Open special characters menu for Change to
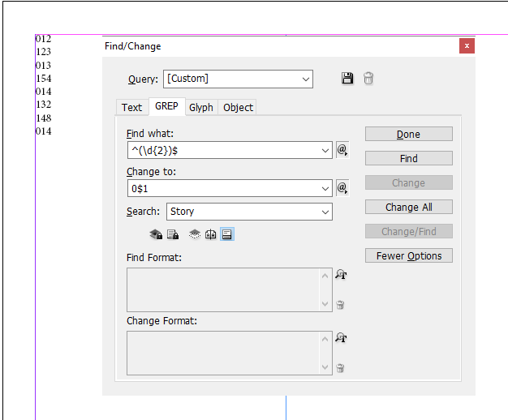 pos(342,188)
